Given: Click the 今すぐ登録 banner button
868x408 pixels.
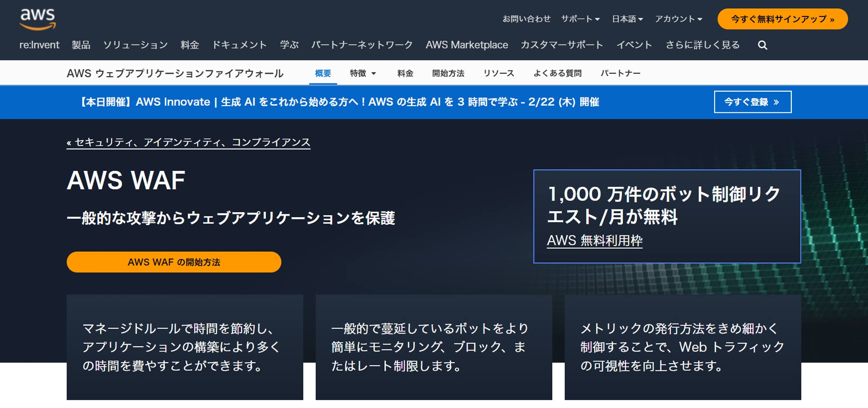Looking at the screenshot, I should pos(752,102).
